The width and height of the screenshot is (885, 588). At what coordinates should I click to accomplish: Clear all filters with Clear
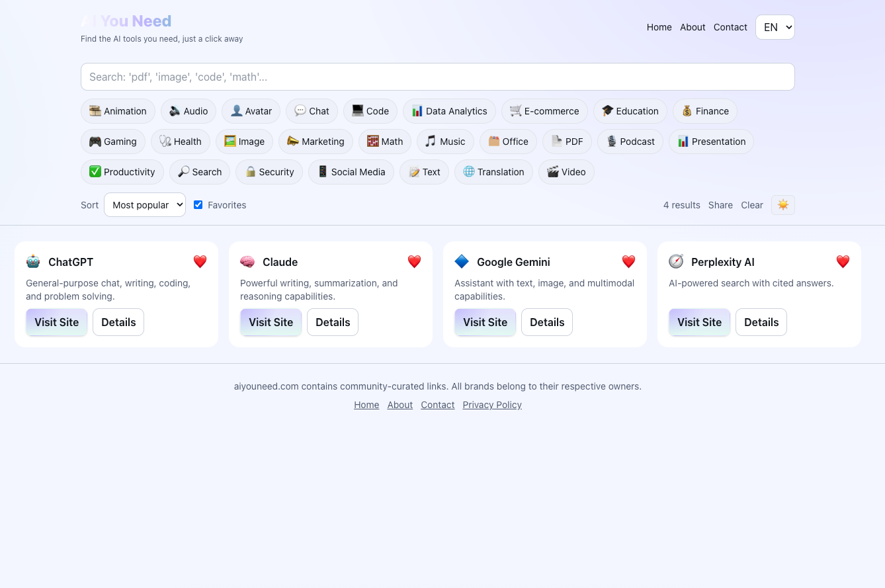click(752, 205)
